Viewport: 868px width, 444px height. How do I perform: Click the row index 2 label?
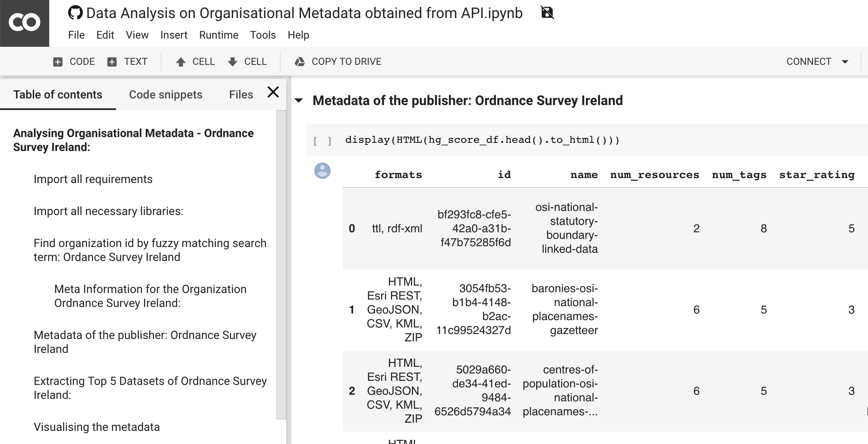tap(352, 391)
